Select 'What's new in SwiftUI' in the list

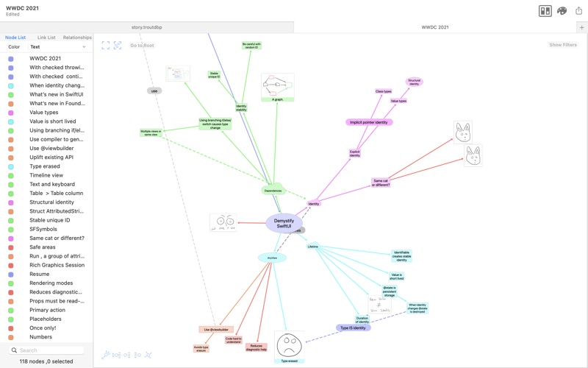tap(57, 95)
